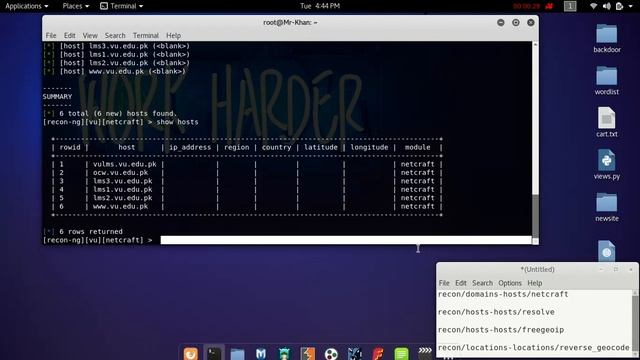Click the reverse_geocode line in Leafpad
Image resolution: width=640 pixels, height=360 pixels.
533,347
